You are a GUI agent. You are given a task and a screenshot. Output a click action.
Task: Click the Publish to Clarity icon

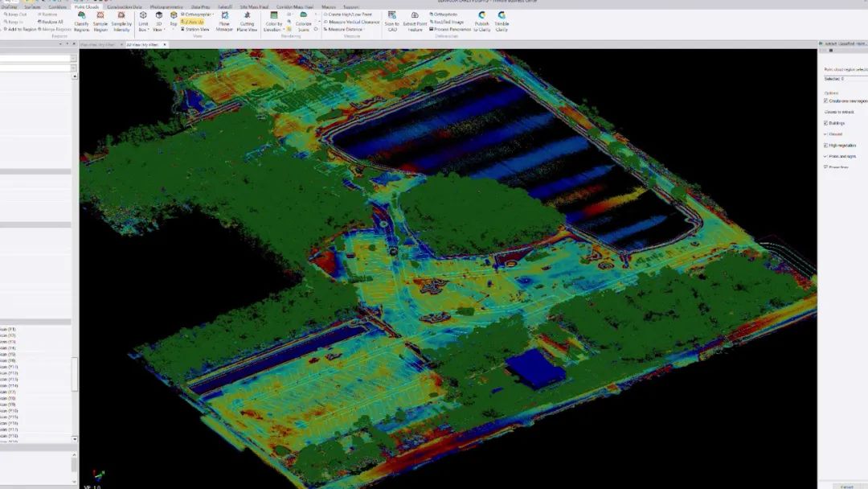[481, 19]
